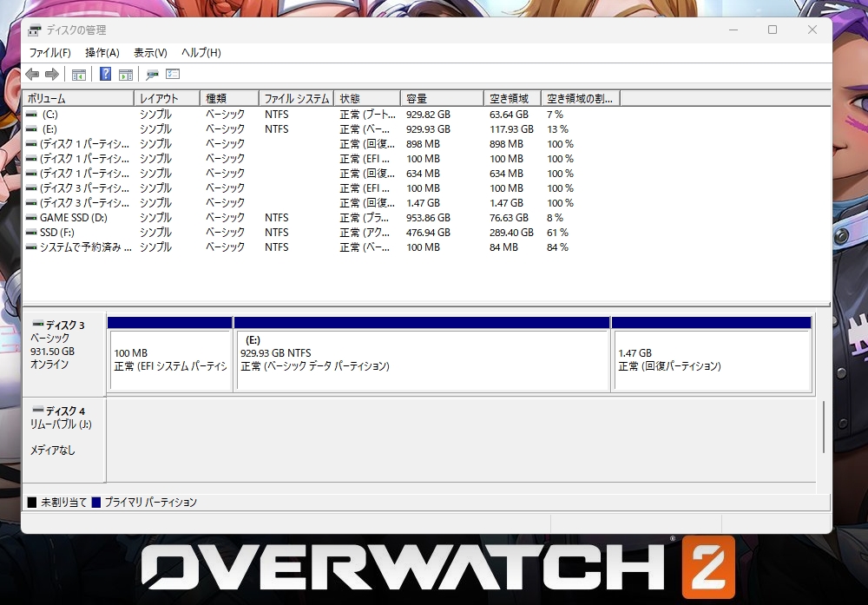Sort by the 空き領域 column header
Viewport: 868px width, 605px height.
coord(512,99)
